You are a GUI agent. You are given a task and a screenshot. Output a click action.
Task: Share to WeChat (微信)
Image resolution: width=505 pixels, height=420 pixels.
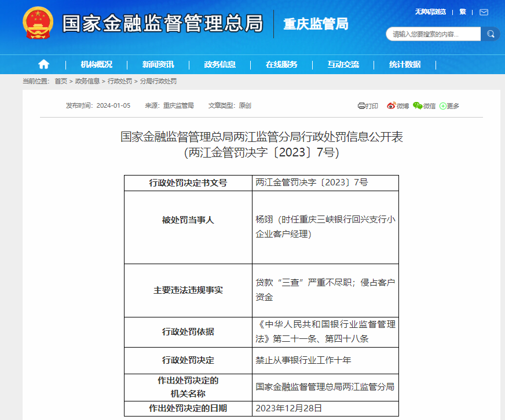coord(424,105)
